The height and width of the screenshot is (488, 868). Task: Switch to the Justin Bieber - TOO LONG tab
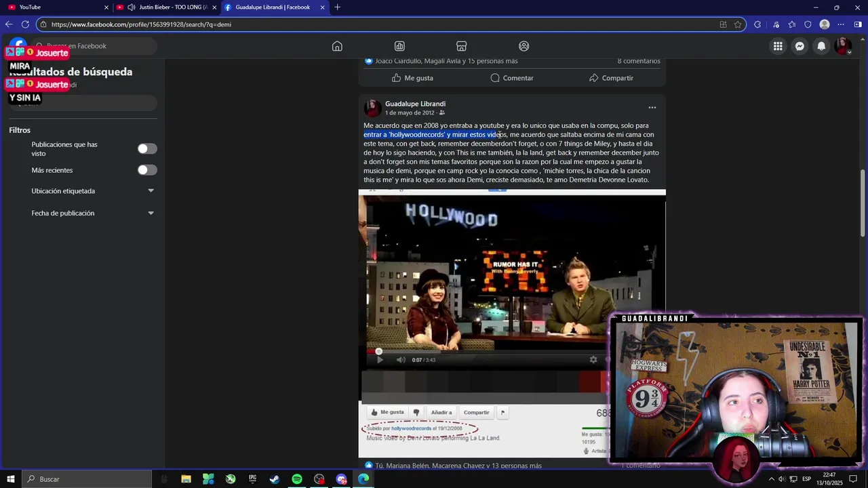tap(166, 7)
